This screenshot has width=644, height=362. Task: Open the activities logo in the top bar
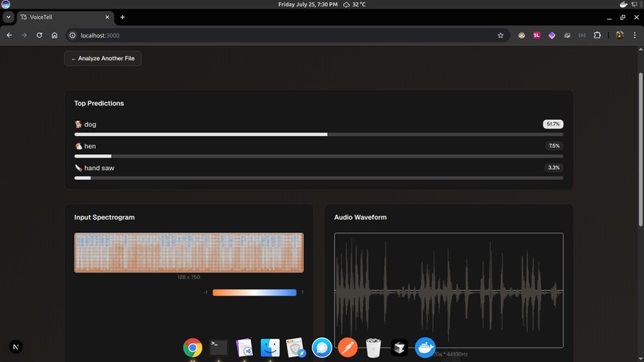(x=6, y=5)
